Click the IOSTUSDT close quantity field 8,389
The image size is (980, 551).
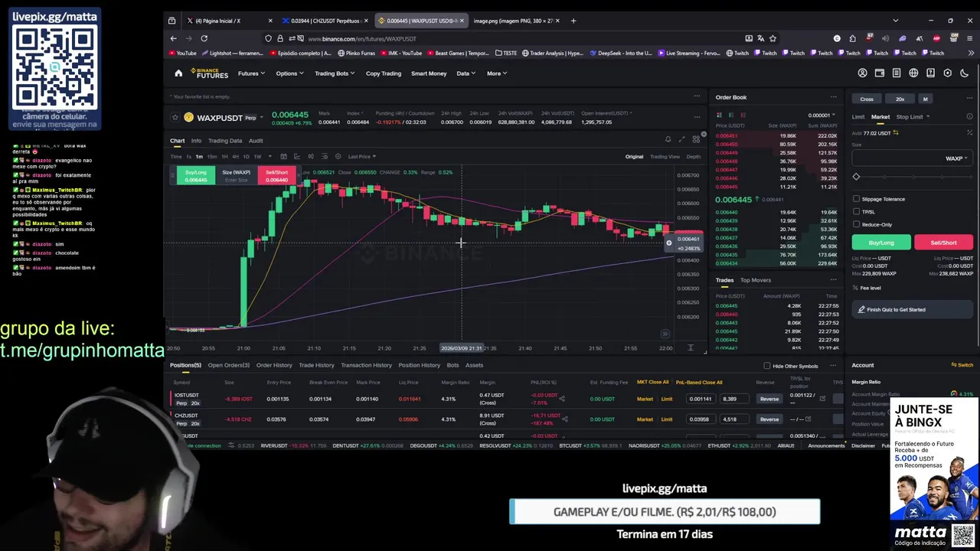click(734, 399)
